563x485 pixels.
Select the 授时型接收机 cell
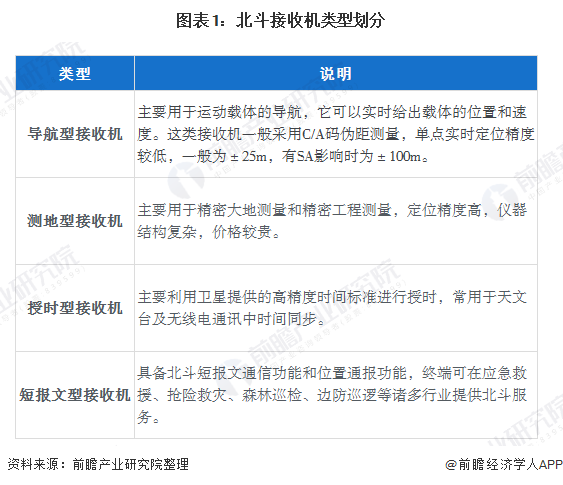75,308
